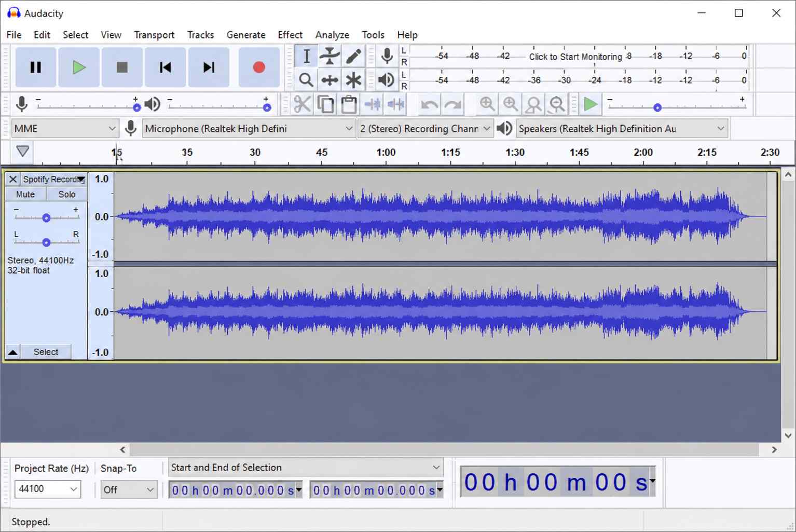Solo the Spotify Recording track
The width and height of the screenshot is (796, 532).
click(x=67, y=194)
